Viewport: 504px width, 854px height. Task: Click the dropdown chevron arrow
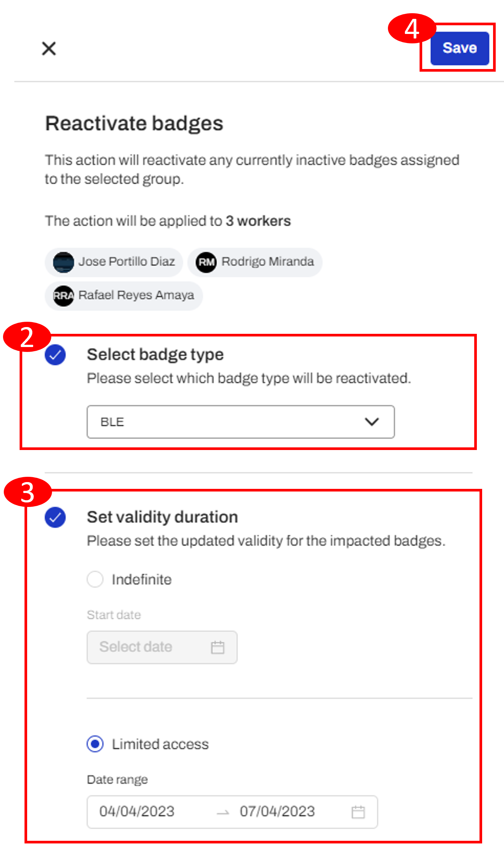click(372, 422)
